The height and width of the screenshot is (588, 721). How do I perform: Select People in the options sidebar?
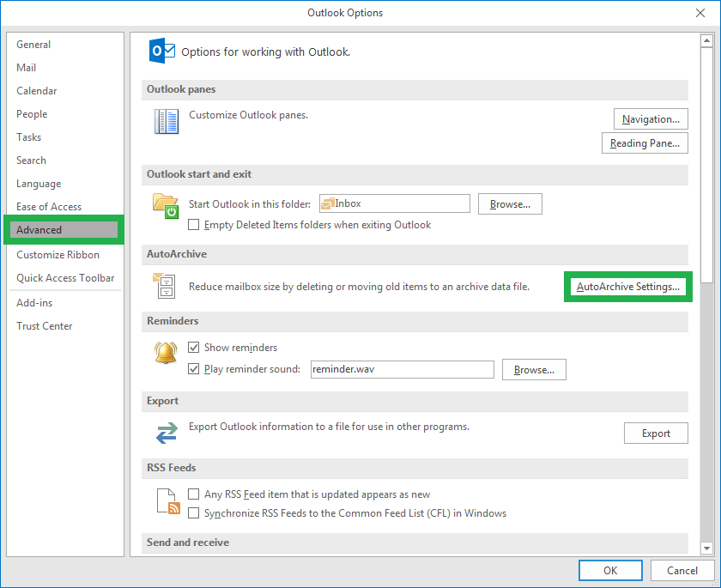[x=32, y=114]
